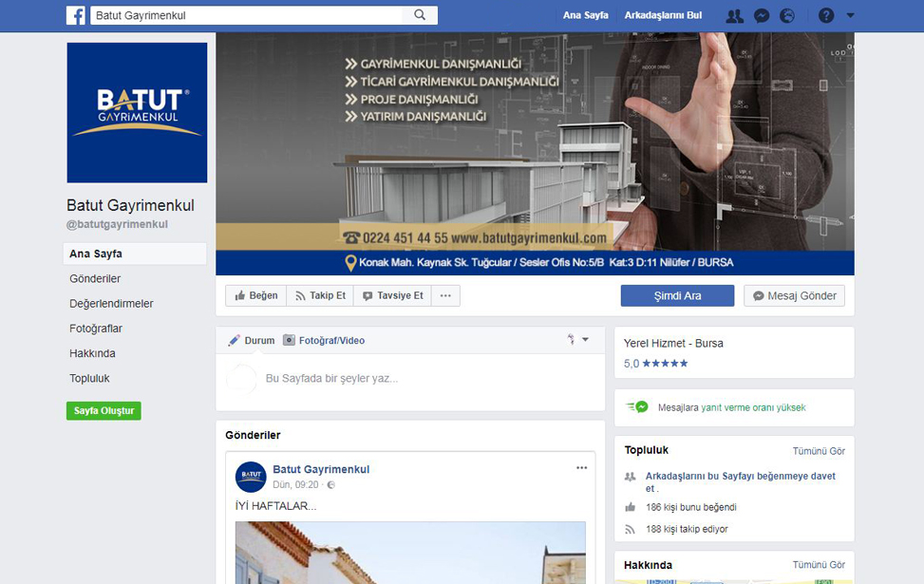Click the green Sayfa Oluştur button
924x584 pixels.
point(104,410)
